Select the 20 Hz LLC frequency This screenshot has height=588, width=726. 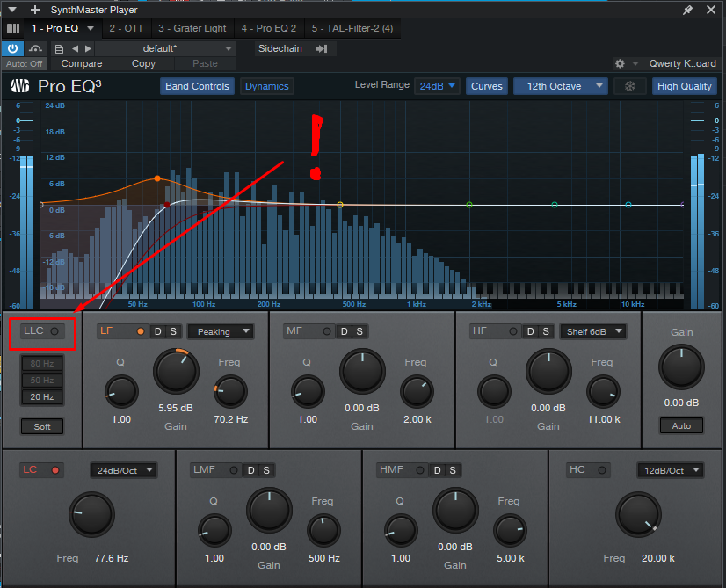41,396
